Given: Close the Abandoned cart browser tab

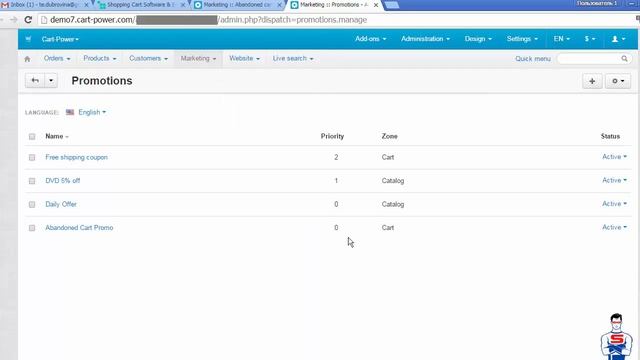Looking at the screenshot, I should (x=280, y=5).
